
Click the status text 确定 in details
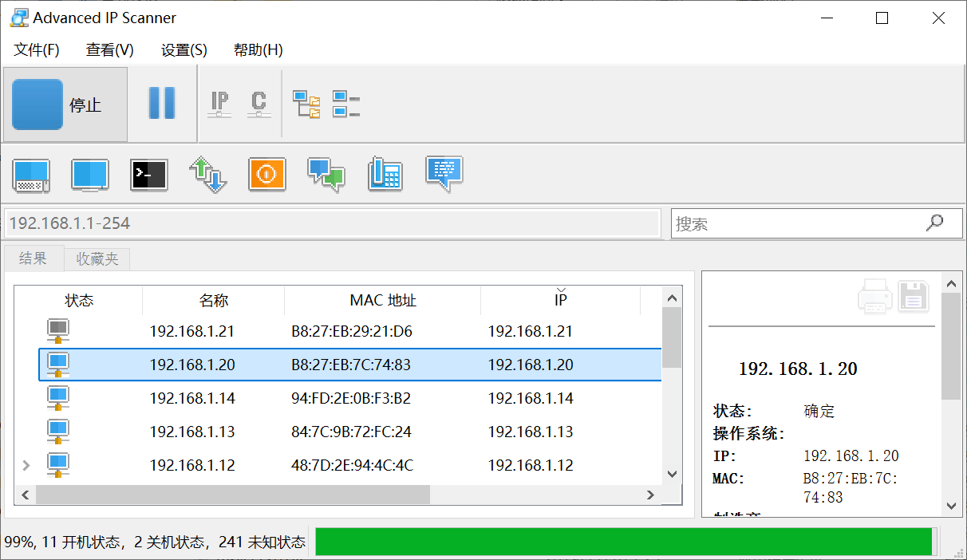(x=819, y=412)
